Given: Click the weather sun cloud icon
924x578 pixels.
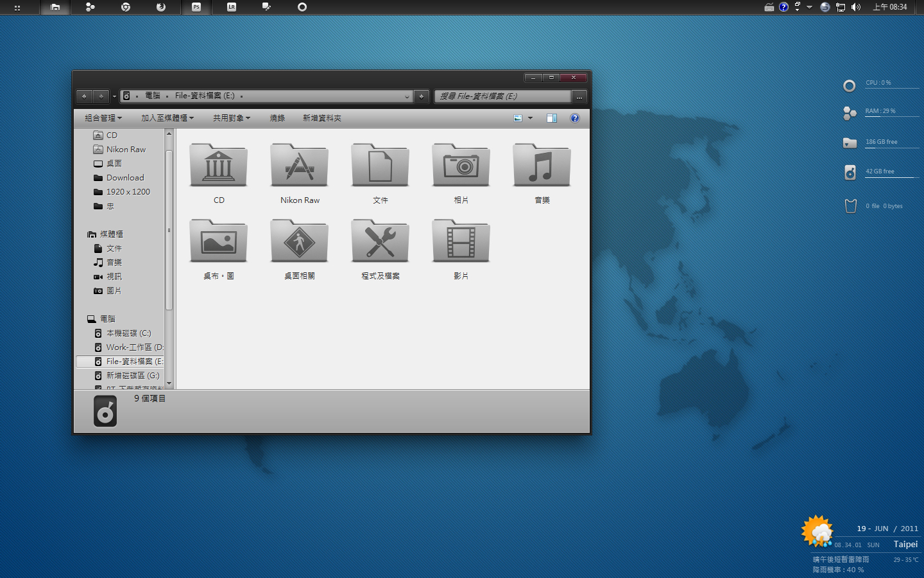Looking at the screenshot, I should 818,531.
